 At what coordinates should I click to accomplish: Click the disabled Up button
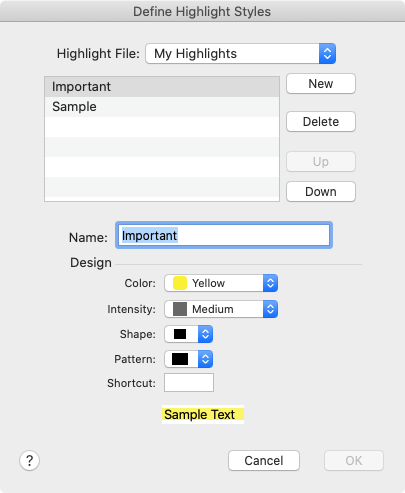pos(321,162)
